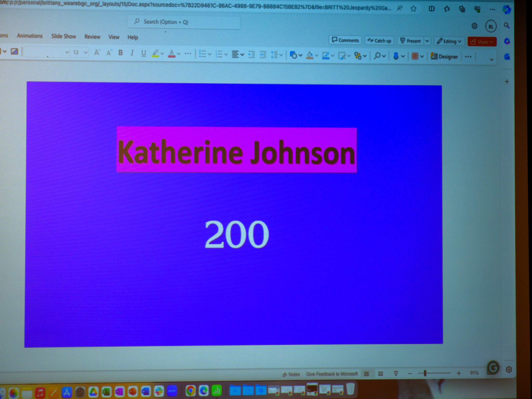
Task: Click the slide show icon in status bar
Action: pyautogui.click(x=396, y=374)
